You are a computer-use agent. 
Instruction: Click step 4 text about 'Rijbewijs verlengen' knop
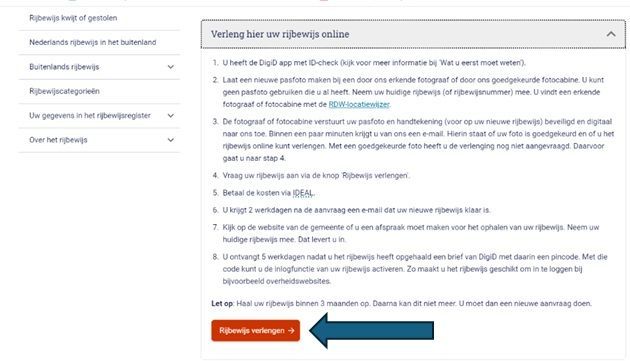click(316, 176)
